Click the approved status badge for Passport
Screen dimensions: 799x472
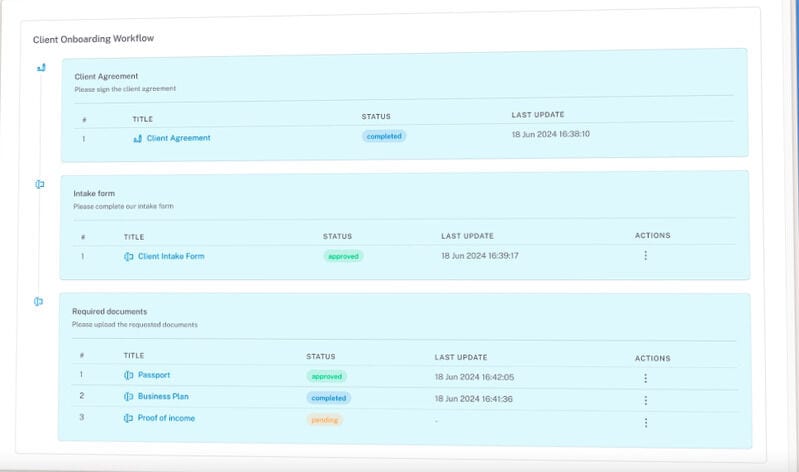[326, 377]
